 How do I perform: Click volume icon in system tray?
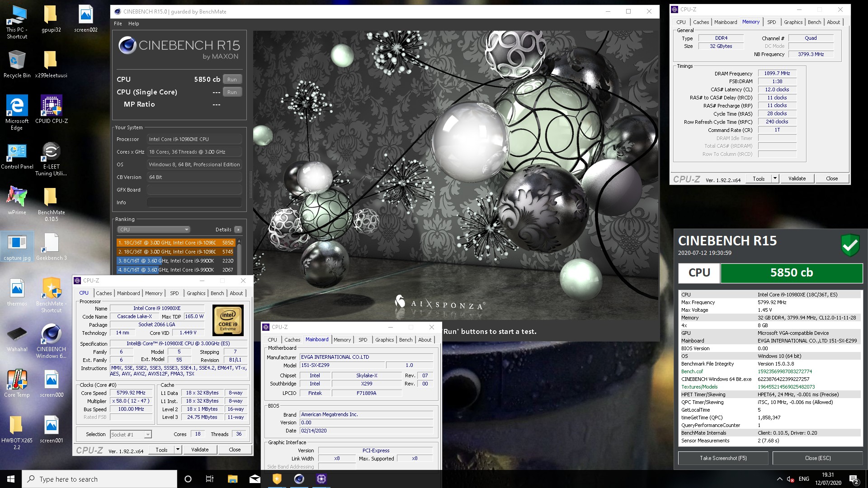[790, 479]
